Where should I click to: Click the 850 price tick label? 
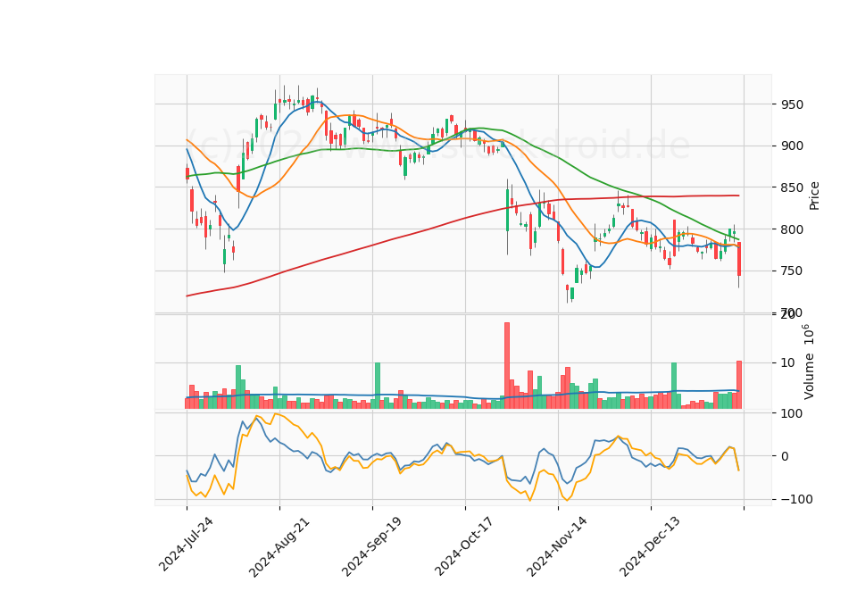793,188
